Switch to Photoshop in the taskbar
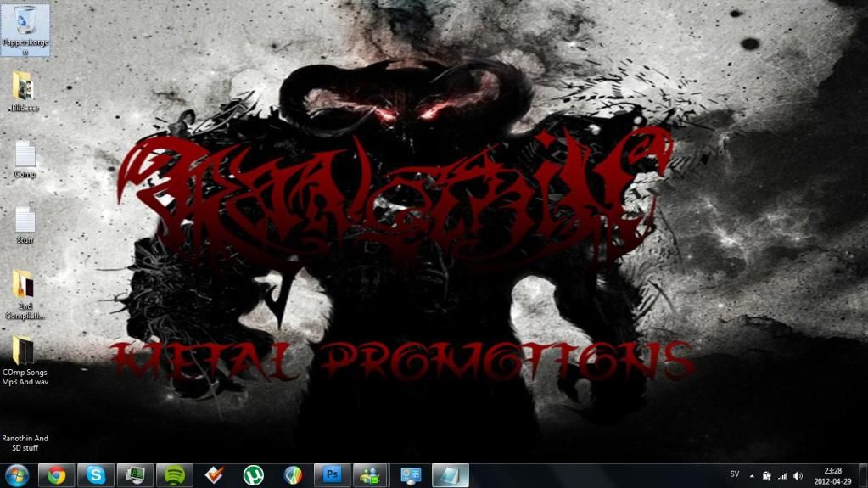868x488 pixels. (332, 476)
